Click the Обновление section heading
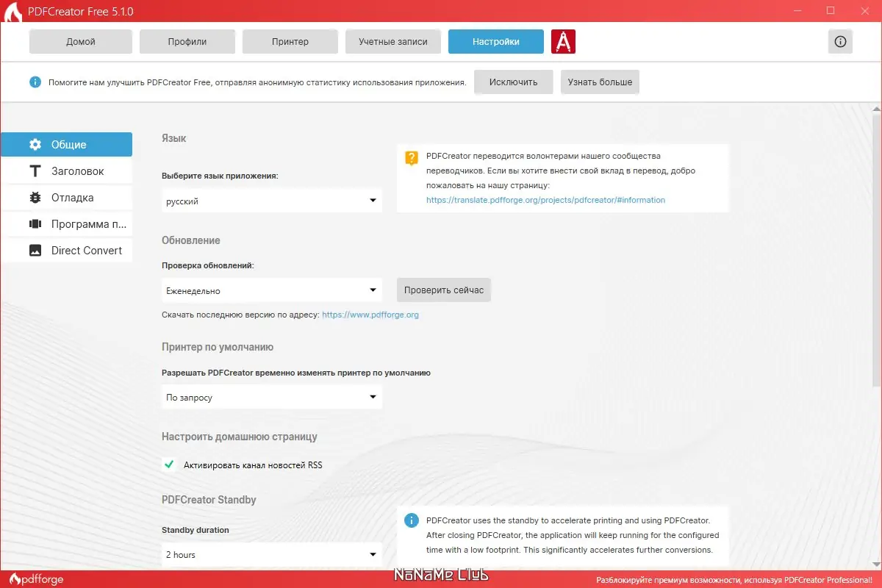The width and height of the screenshot is (882, 588). 191,240
